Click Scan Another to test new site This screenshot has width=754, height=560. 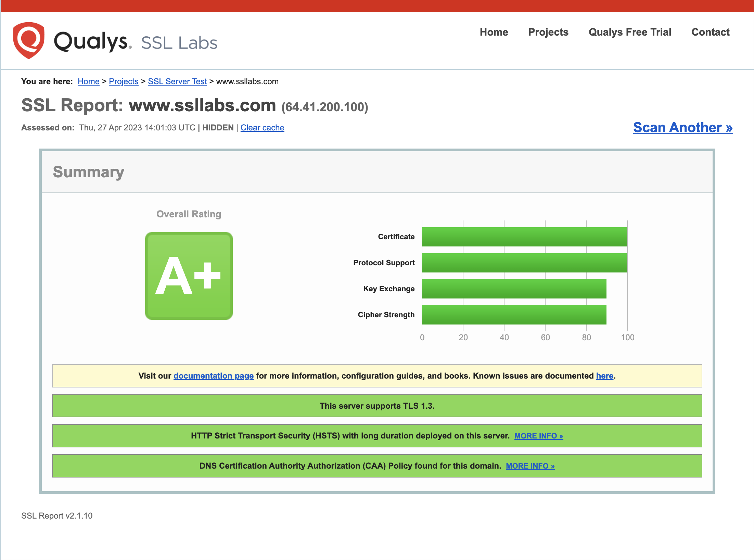[683, 127]
